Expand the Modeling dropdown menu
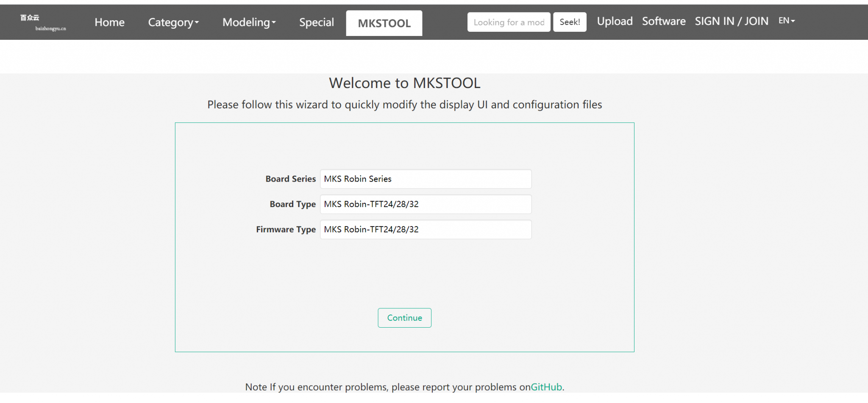This screenshot has width=868, height=403. tap(249, 22)
